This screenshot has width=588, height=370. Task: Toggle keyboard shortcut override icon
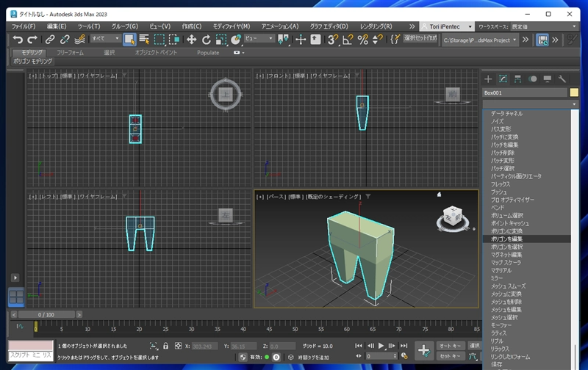[315, 40]
